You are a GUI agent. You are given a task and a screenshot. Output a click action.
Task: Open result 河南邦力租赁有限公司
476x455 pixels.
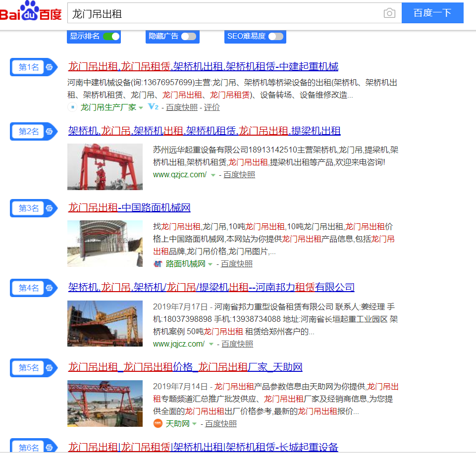pos(212,287)
